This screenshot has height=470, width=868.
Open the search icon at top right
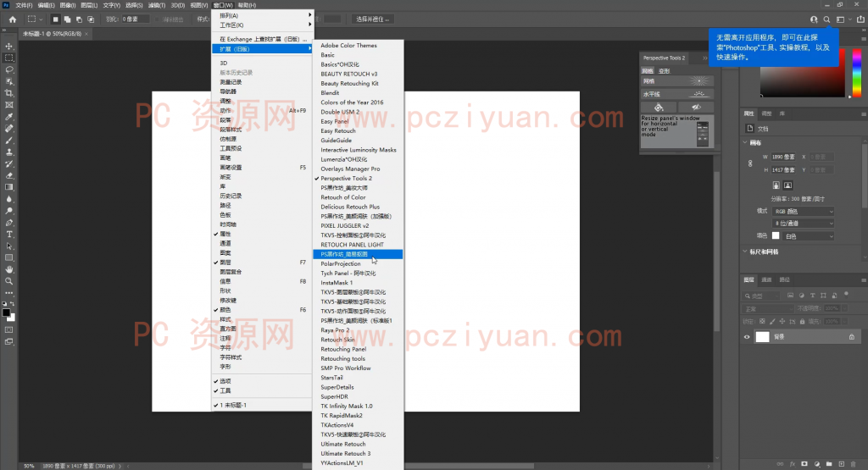pos(826,19)
